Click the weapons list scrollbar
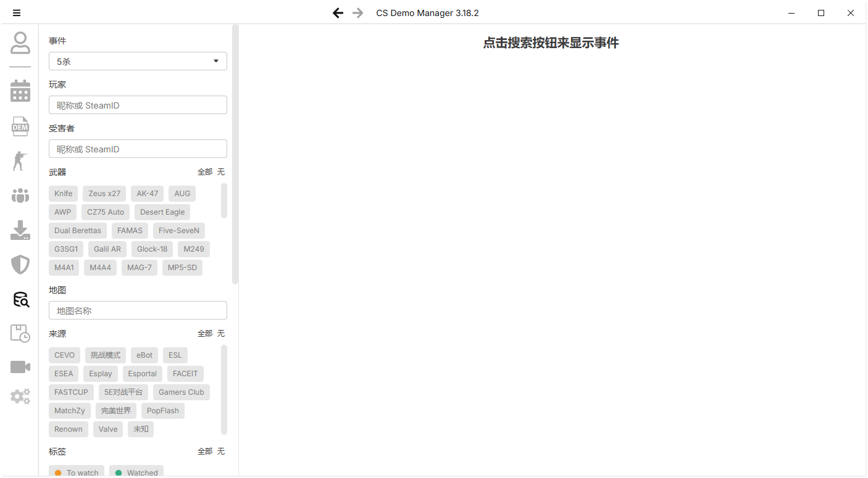Screen dimensions: 868x478 [225, 200]
